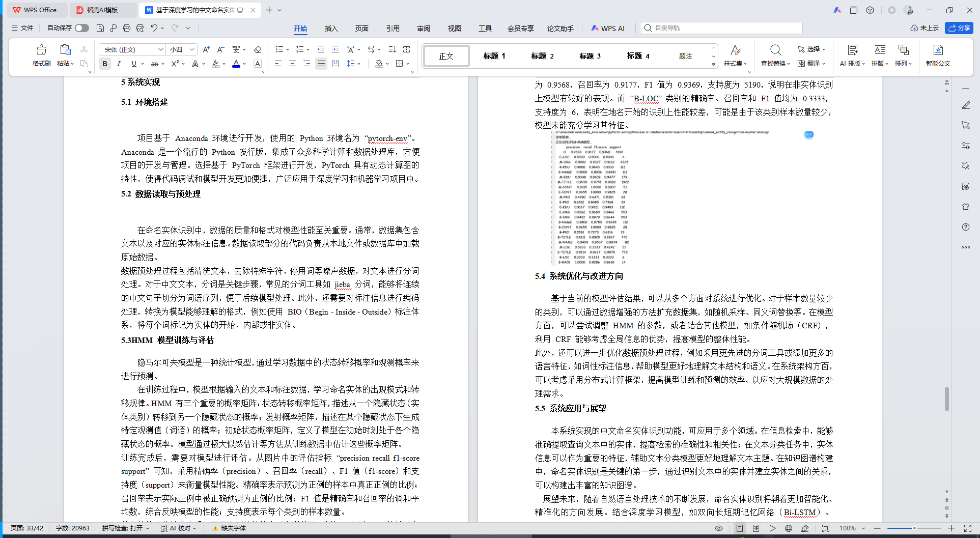Screen dimensions: 980x538
Task: Expand the bullet list dropdown arrow
Action: 288,50
